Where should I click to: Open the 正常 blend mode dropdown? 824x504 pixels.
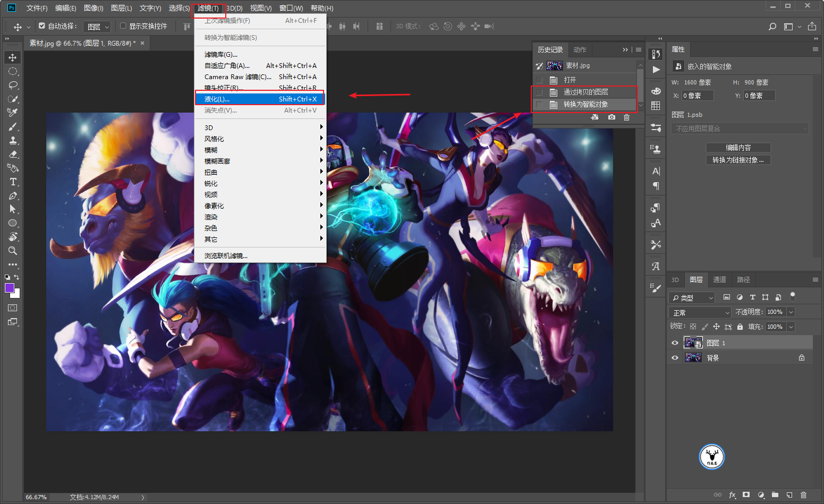(700, 312)
